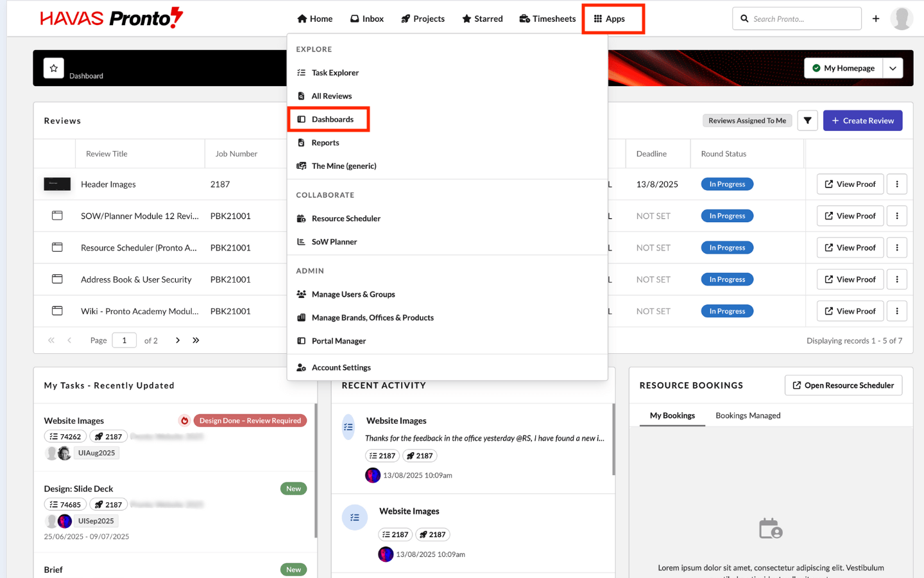The image size is (924, 578).
Task: Click the Create Review button
Action: (x=862, y=121)
